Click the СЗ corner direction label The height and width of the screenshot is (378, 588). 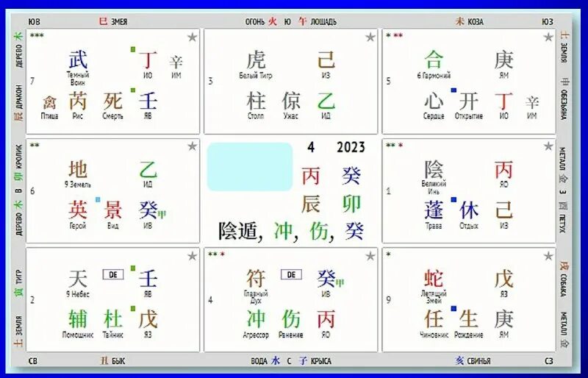tap(548, 361)
